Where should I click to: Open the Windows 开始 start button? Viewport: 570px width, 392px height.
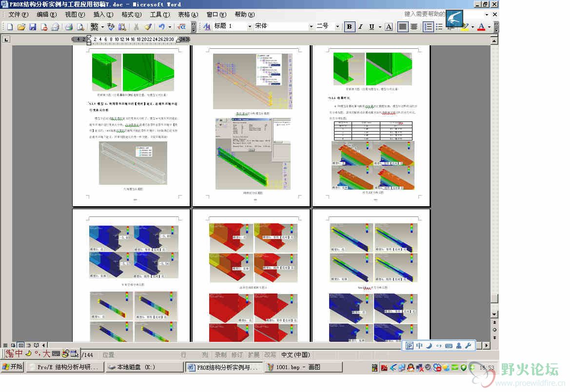12,367
